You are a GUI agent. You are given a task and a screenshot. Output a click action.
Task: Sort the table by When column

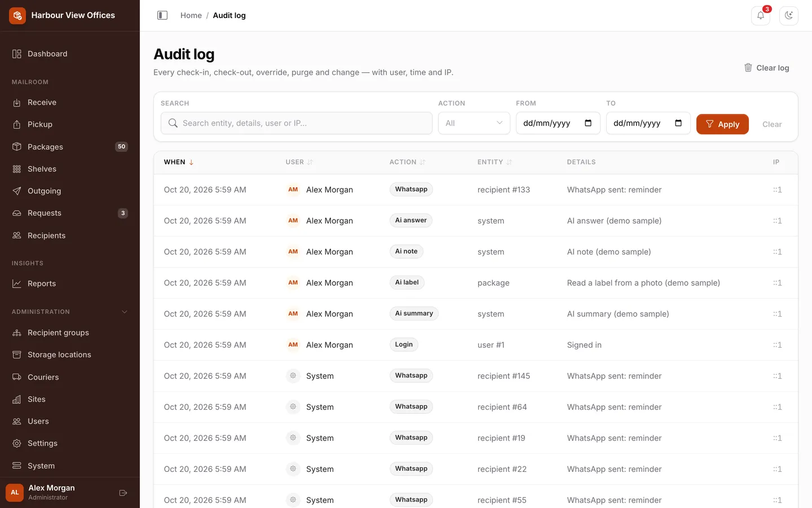click(179, 162)
